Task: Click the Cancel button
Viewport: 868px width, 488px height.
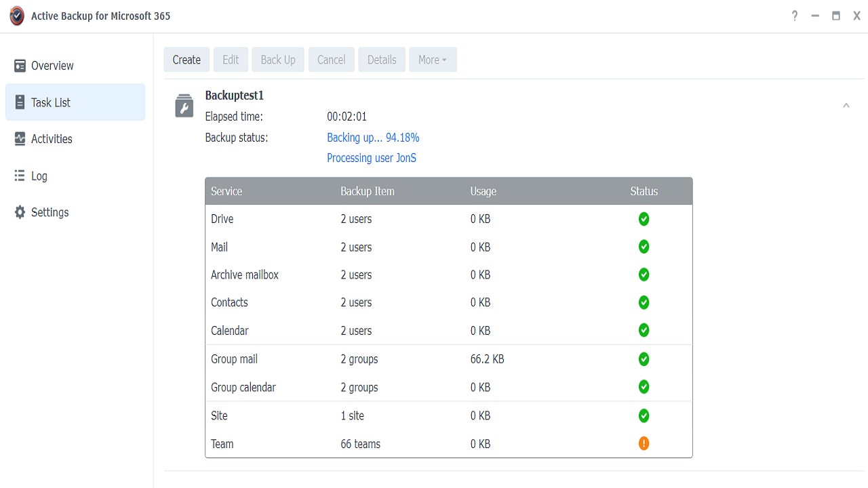Action: [332, 60]
